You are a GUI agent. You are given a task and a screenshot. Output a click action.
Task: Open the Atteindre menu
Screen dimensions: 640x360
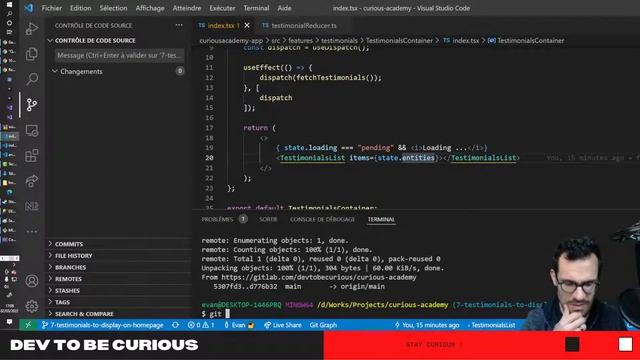[187, 8]
